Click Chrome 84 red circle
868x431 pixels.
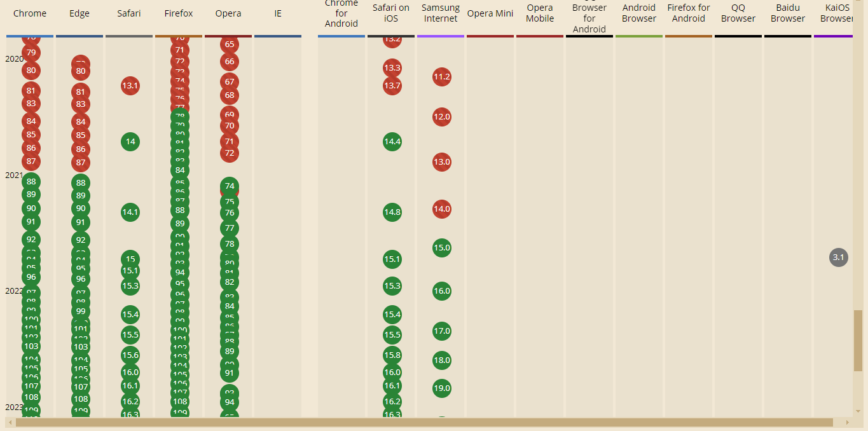(31, 121)
